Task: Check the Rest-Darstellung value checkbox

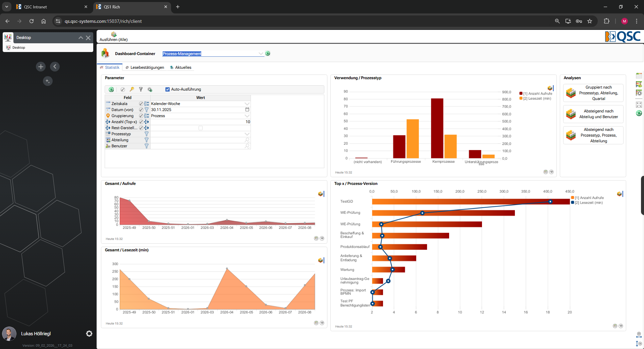Action: click(201, 128)
